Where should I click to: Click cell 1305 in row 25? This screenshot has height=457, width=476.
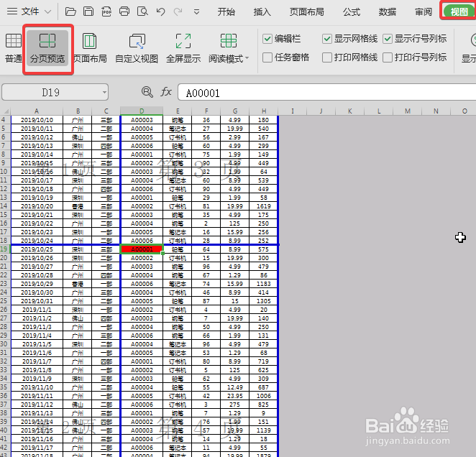263,301
